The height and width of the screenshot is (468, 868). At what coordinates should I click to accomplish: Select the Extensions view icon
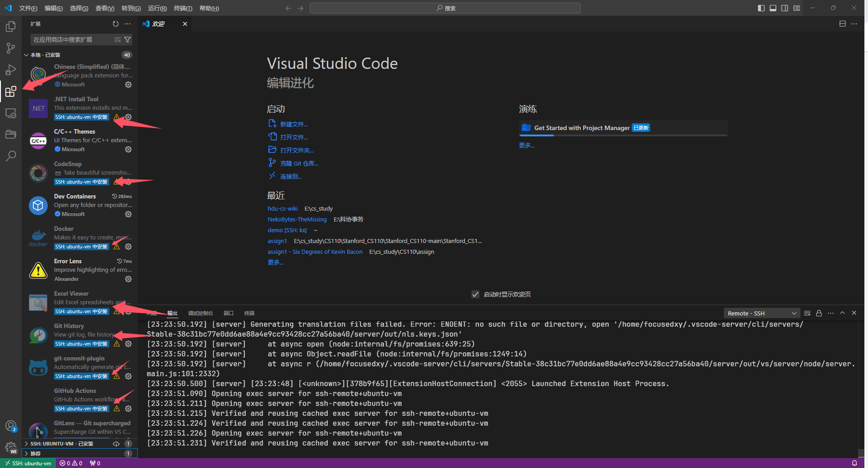(11, 92)
